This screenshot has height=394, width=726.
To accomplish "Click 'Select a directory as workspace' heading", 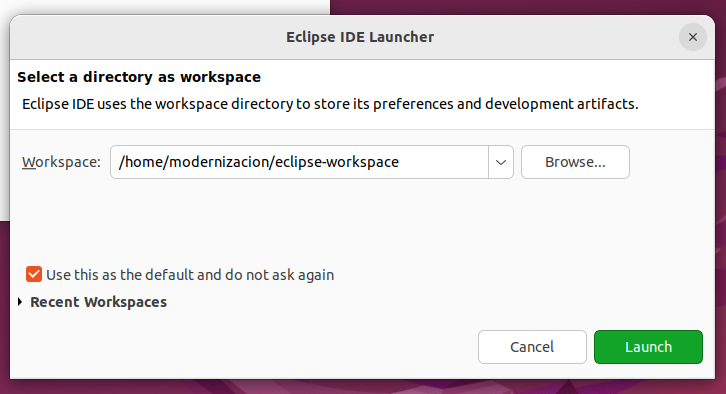I will coord(139,77).
